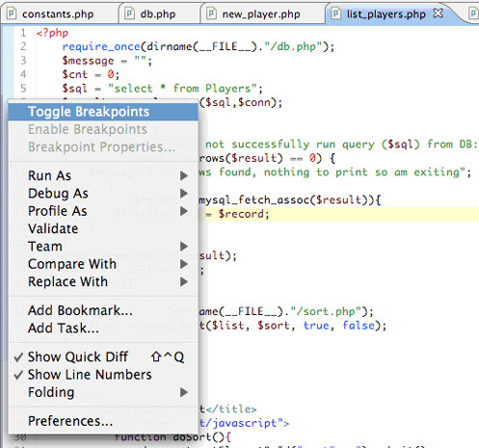
Task: Expand the Debug As submenu
Action: [x=103, y=194]
